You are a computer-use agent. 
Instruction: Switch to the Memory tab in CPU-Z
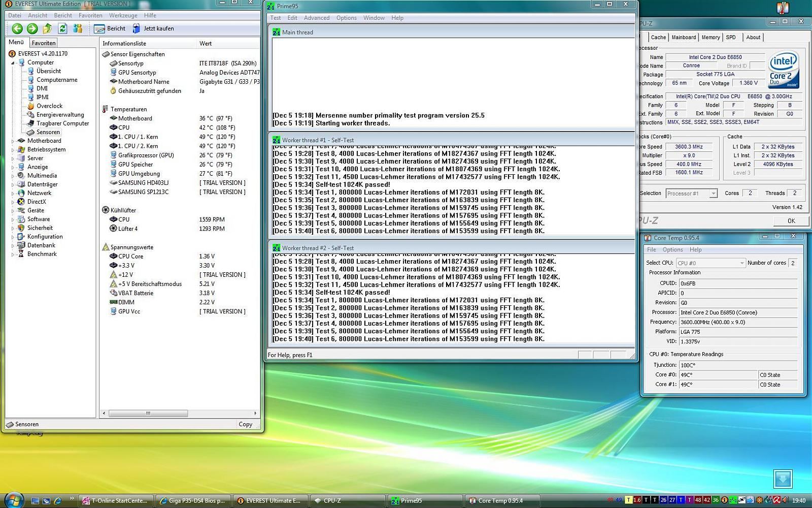710,37
